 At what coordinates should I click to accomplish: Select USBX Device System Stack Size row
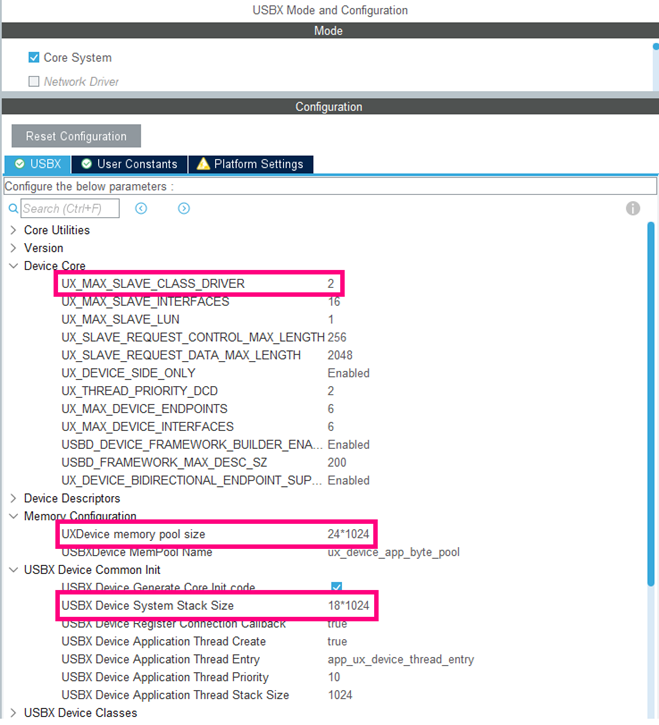pyautogui.click(x=216, y=606)
